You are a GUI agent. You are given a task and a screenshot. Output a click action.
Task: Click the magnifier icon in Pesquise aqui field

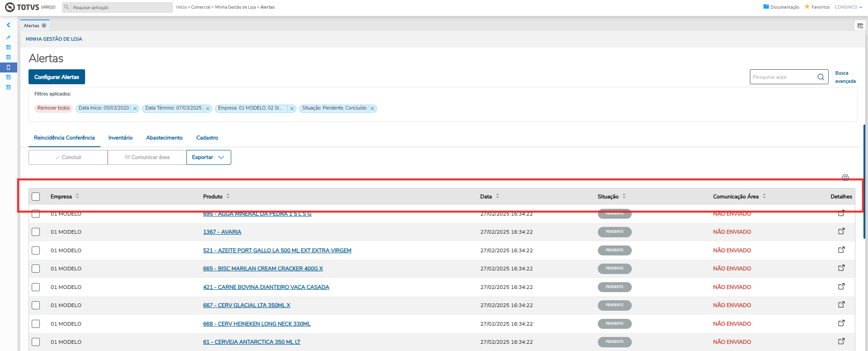click(820, 77)
